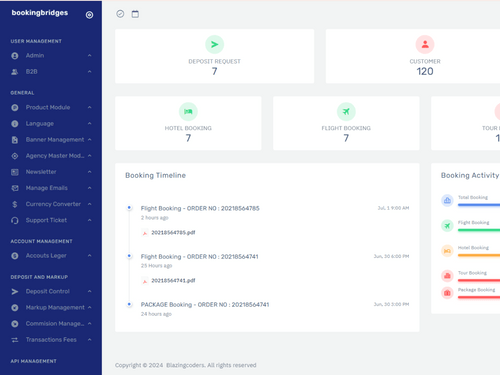
Task: Expand the Support Ticket chevron
Action: (90, 220)
